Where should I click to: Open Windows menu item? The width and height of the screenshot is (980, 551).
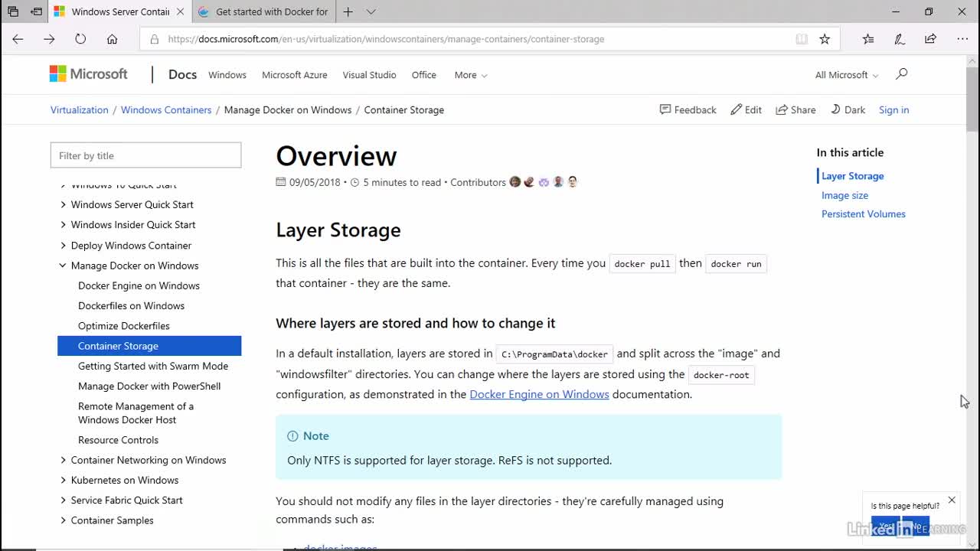point(227,75)
